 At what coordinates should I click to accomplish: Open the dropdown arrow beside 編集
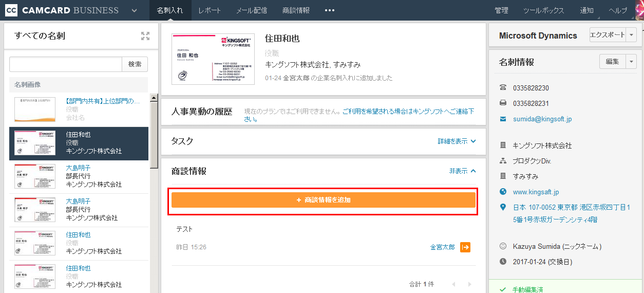(631, 61)
